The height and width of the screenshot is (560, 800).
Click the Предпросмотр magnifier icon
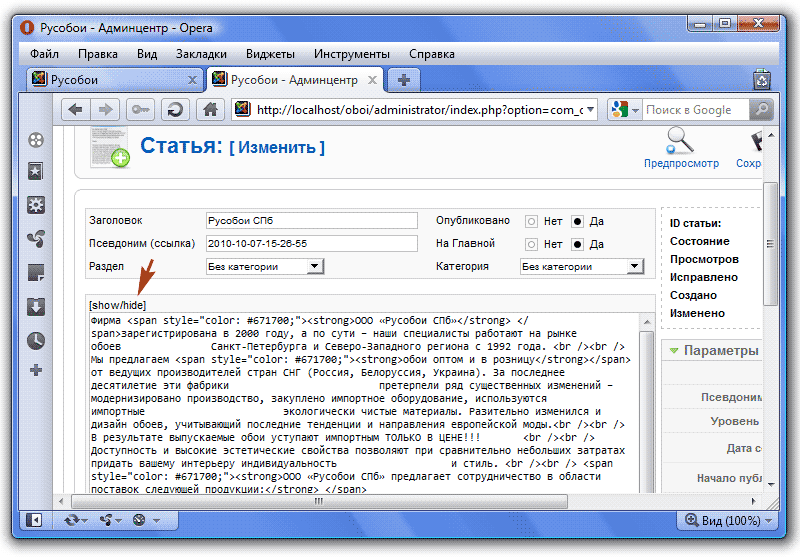point(681,140)
